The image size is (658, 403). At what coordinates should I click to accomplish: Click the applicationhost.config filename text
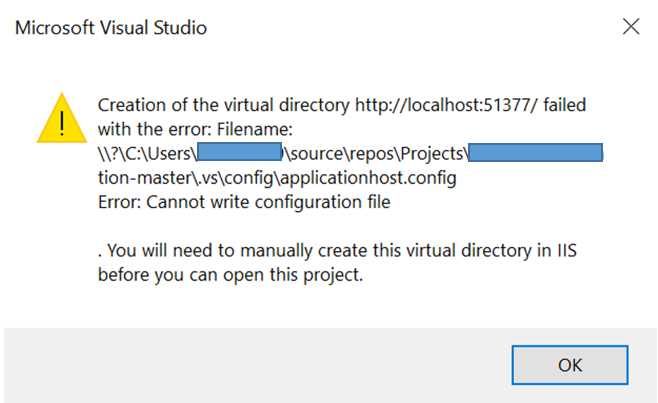368,178
